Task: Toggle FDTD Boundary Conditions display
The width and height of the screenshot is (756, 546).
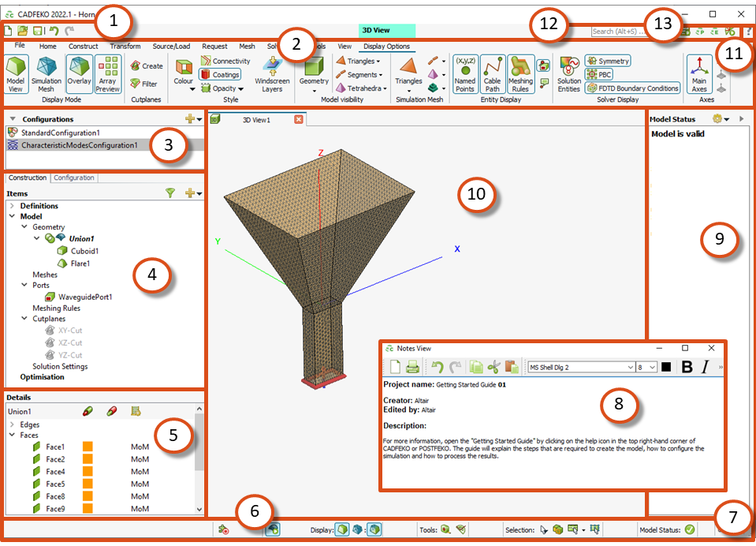Action: (x=633, y=88)
